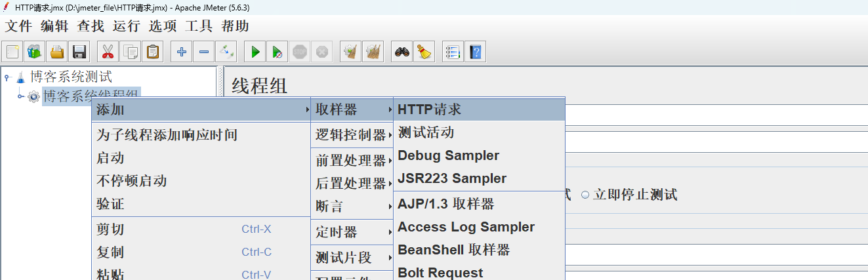
Task: Expand the 后置处理器 submenu
Action: pyautogui.click(x=352, y=184)
